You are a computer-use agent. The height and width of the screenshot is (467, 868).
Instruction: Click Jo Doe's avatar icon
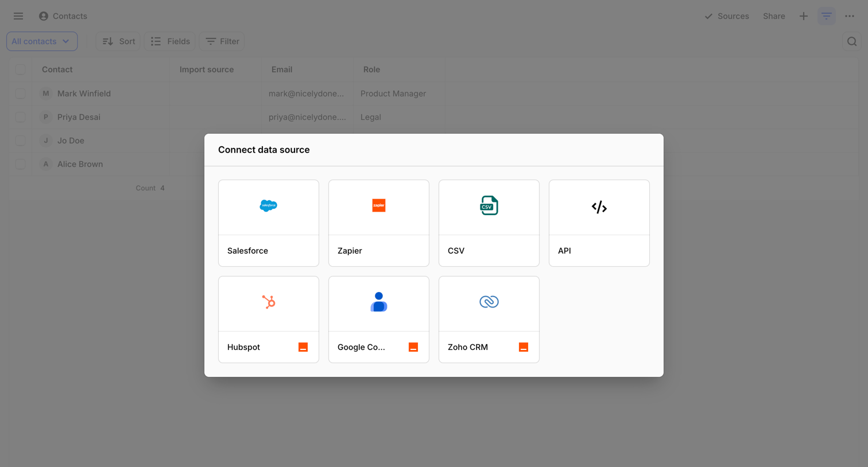(46, 141)
